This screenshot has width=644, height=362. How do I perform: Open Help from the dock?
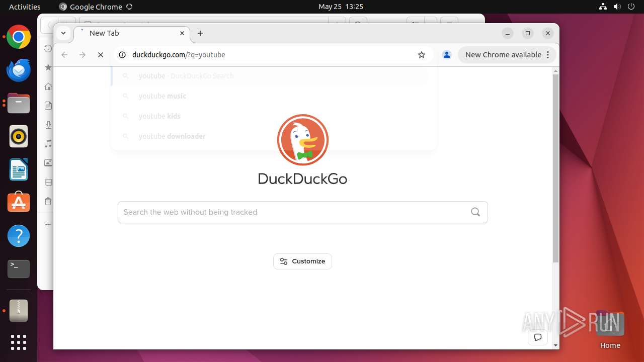19,236
